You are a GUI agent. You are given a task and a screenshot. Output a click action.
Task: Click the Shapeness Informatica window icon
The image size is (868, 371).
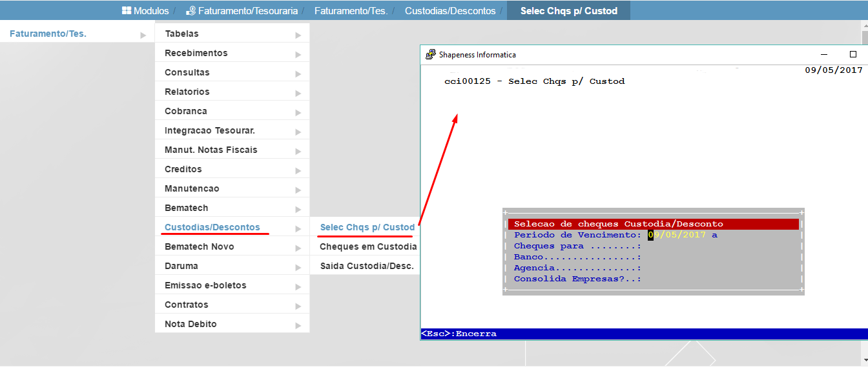431,55
